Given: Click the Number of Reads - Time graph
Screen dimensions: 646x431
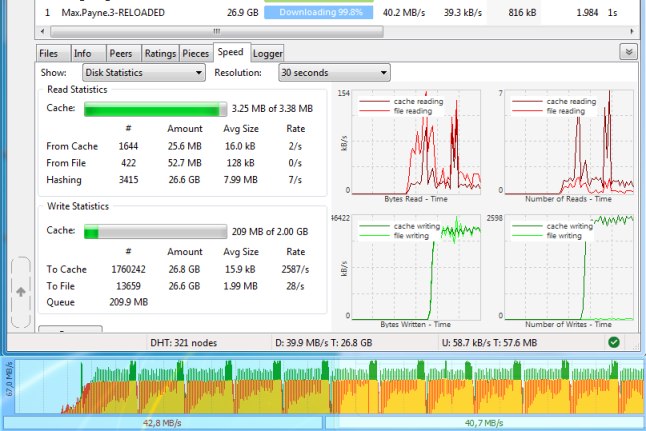Looking at the screenshot, I should point(569,142).
